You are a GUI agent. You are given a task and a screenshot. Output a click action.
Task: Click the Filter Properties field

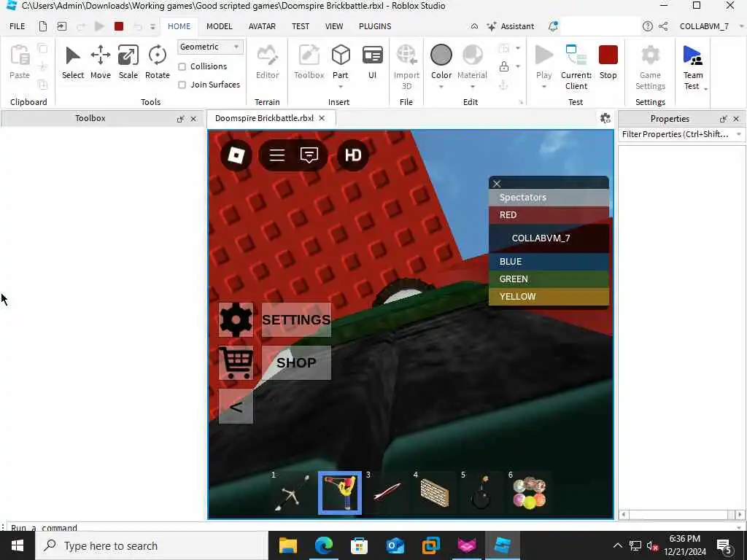click(x=676, y=134)
